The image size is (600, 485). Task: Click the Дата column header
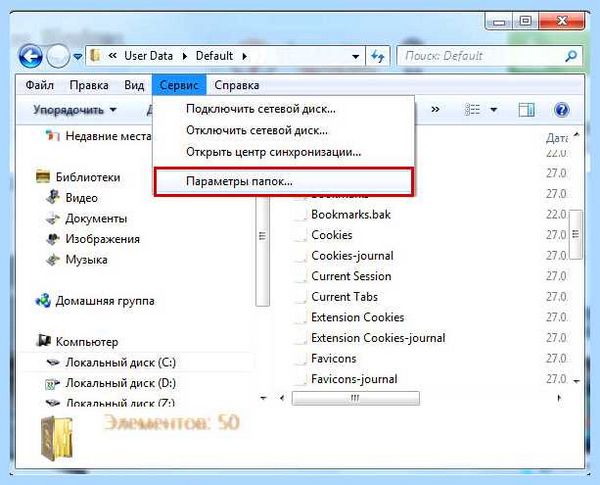coord(556,138)
